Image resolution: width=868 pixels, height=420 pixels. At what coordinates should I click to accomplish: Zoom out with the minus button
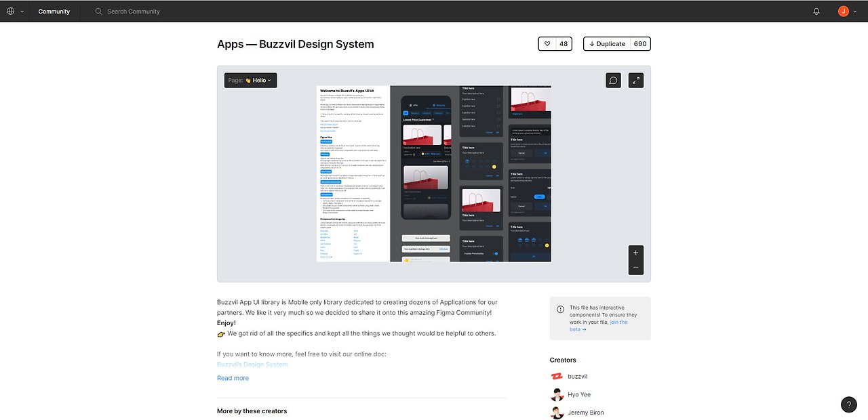coord(636,268)
